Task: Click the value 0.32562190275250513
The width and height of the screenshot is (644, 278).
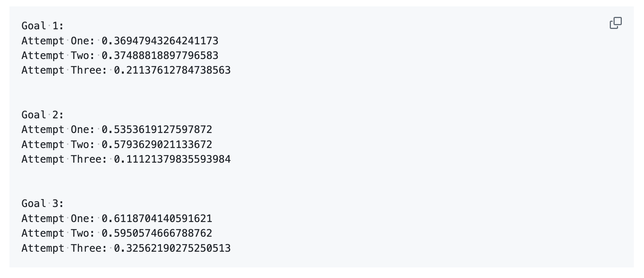Action: 172,248
